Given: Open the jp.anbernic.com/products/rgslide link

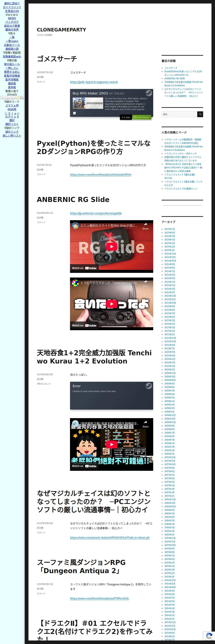Looking at the screenshot, I should 96,213.
